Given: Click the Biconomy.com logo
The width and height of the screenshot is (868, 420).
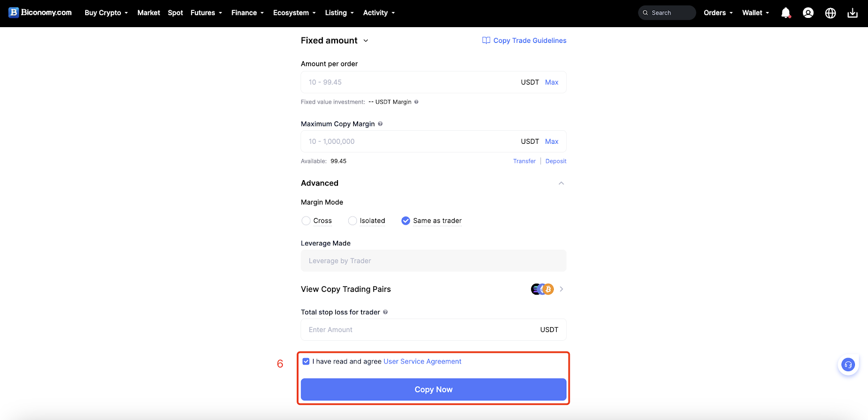Looking at the screenshot, I should [40, 12].
